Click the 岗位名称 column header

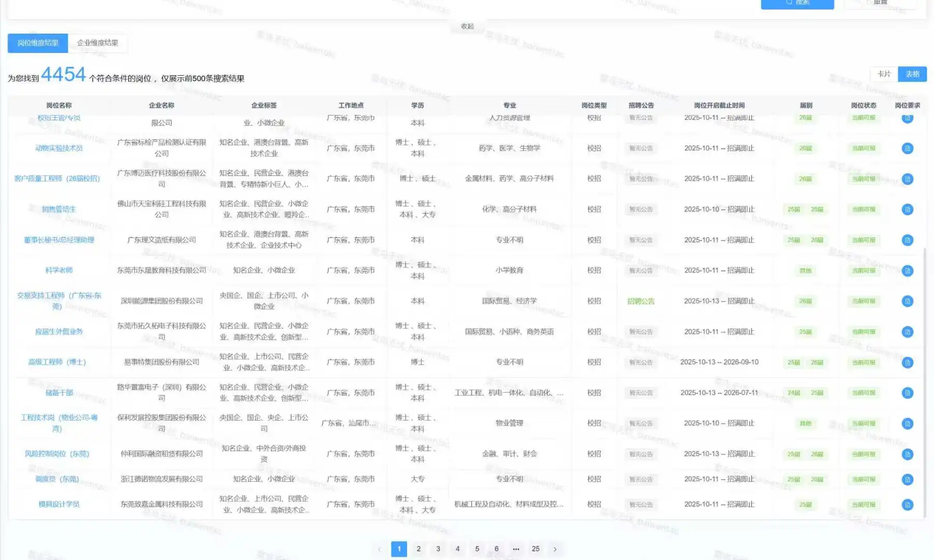click(59, 105)
